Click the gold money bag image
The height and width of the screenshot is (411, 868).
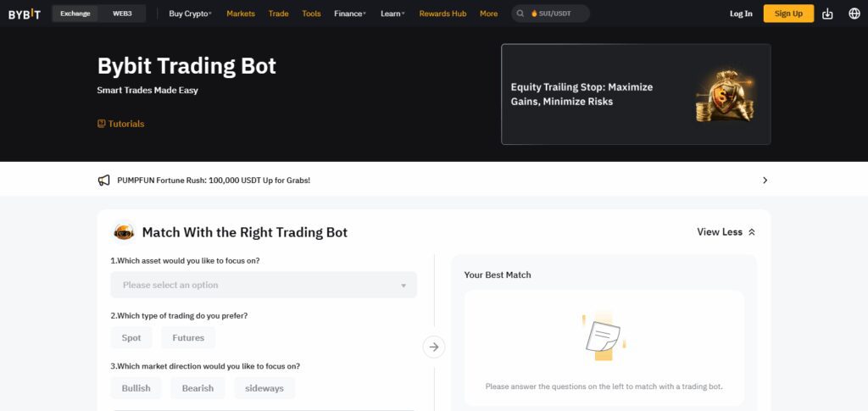point(726,95)
